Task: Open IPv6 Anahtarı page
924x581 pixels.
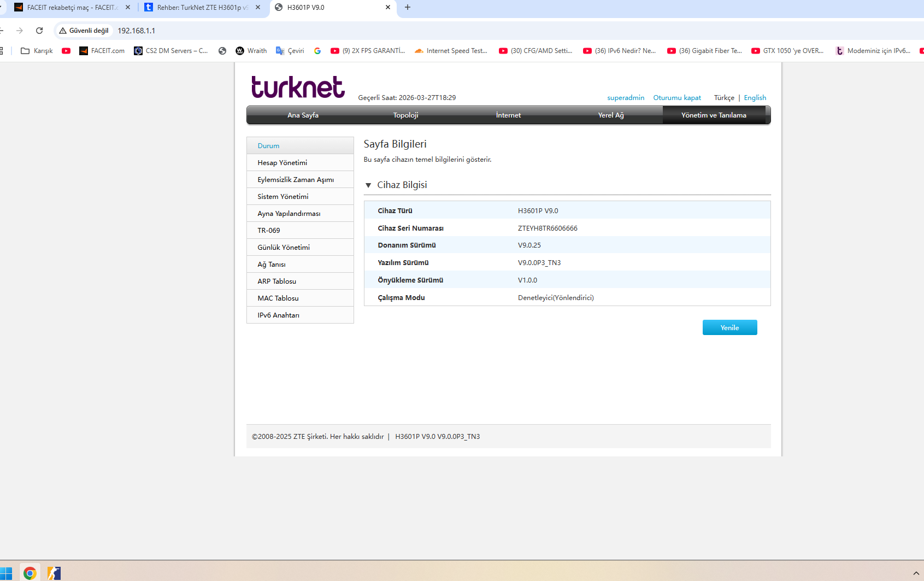Action: point(300,315)
